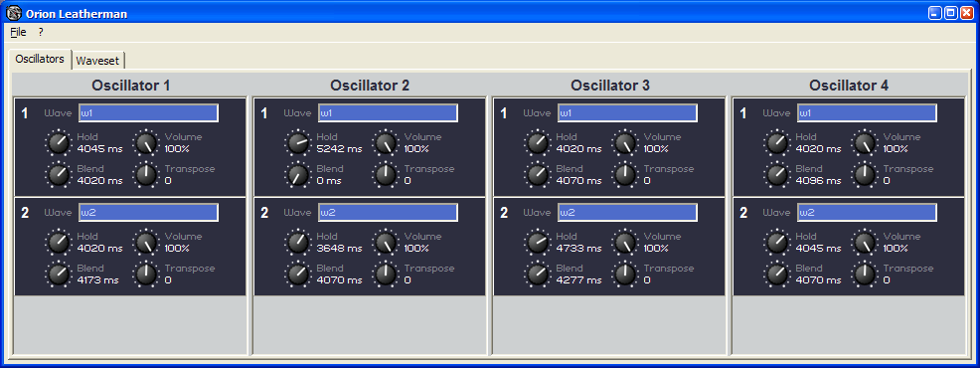
Task: Click Oscillator 2 wave 2 input field
Action: (388, 212)
